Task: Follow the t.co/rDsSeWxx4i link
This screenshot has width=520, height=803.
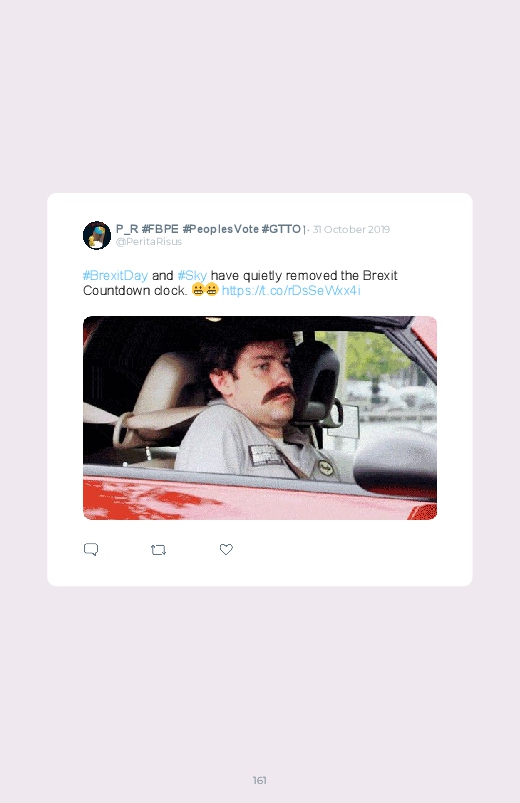Action: tap(291, 291)
